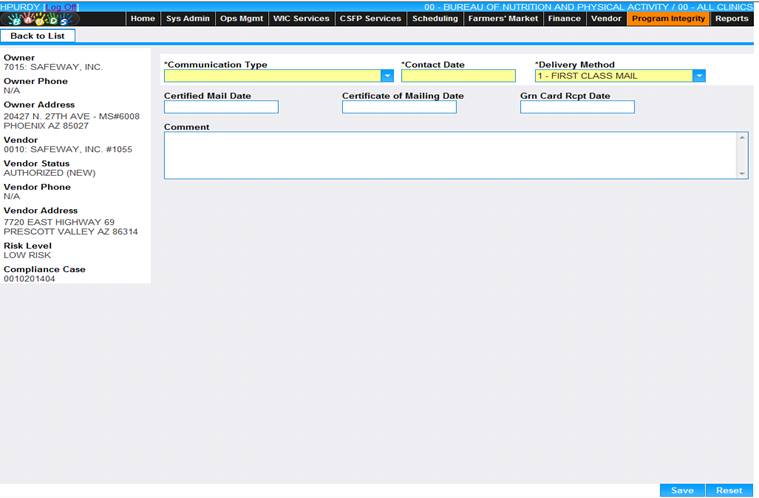Image resolution: width=759 pixels, height=498 pixels.
Task: Select the HPURDY username text
Action: pyautogui.click(x=20, y=7)
